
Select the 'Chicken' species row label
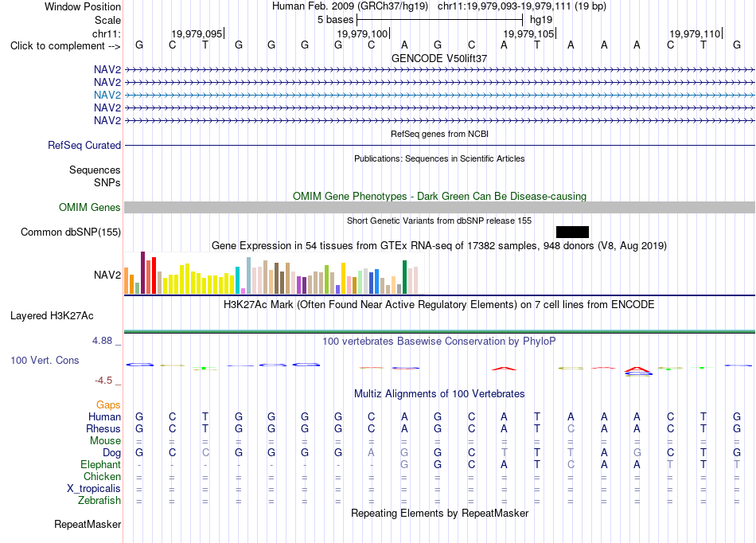click(102, 476)
